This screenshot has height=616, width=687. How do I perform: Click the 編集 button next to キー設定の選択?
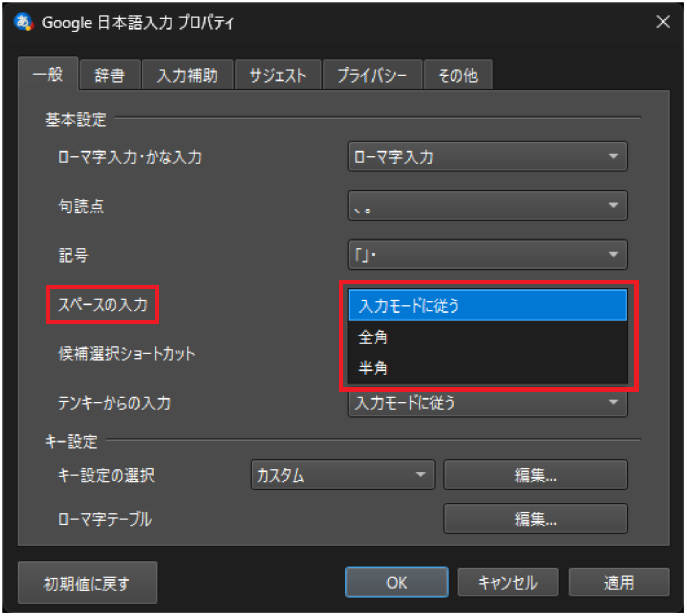(x=535, y=475)
